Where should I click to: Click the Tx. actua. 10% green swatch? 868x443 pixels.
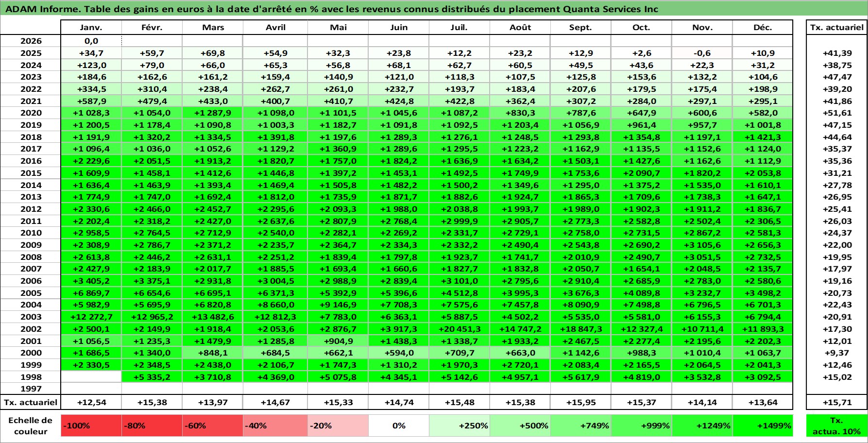tap(837, 426)
